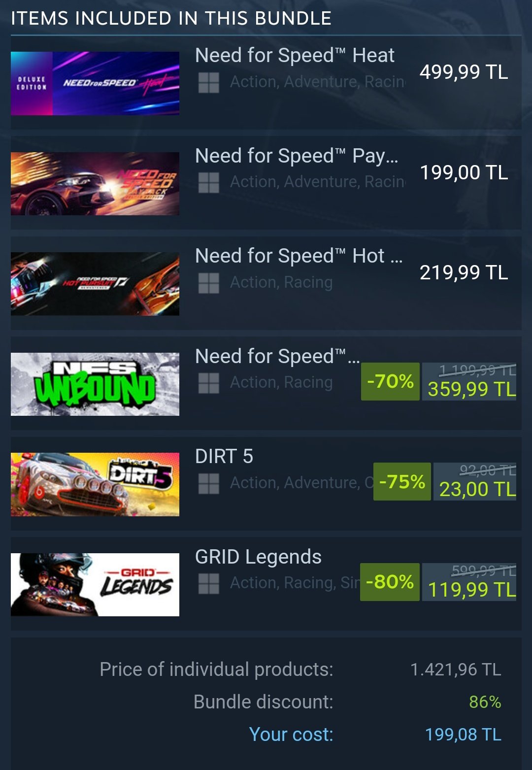532x770 pixels.
Task: Open DIRT 5 title link
Action: pos(224,456)
